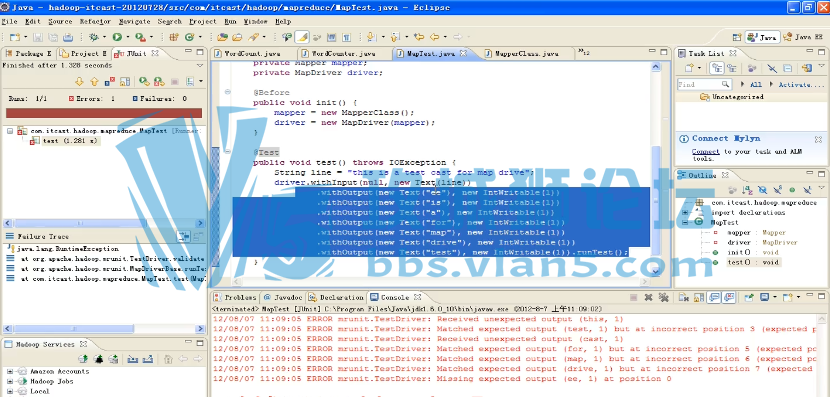
Task: Toggle Hide Non-Public Members in Outline view
Action: point(792,190)
